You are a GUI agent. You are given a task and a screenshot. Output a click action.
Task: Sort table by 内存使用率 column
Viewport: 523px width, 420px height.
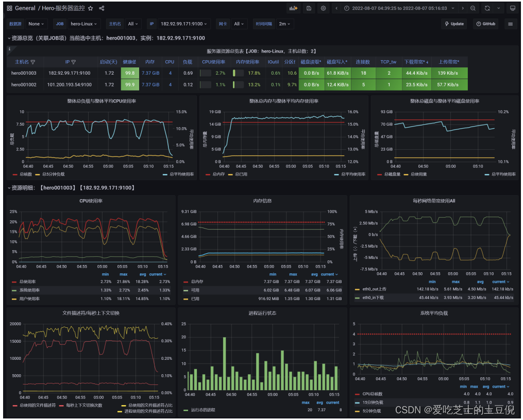coord(247,62)
